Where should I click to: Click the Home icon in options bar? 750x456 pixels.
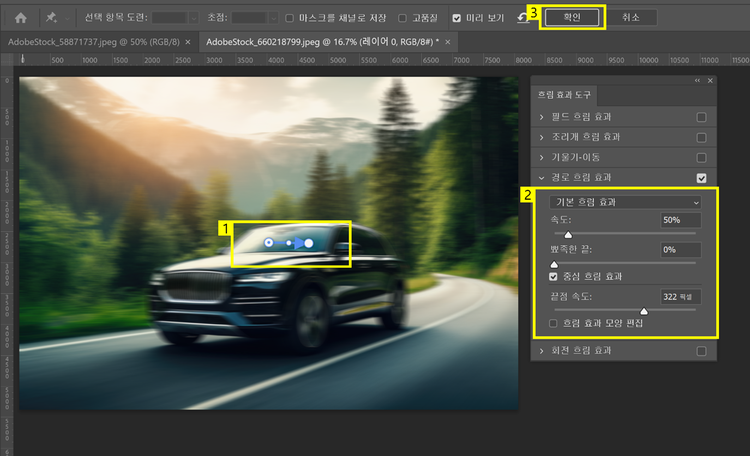click(x=21, y=18)
